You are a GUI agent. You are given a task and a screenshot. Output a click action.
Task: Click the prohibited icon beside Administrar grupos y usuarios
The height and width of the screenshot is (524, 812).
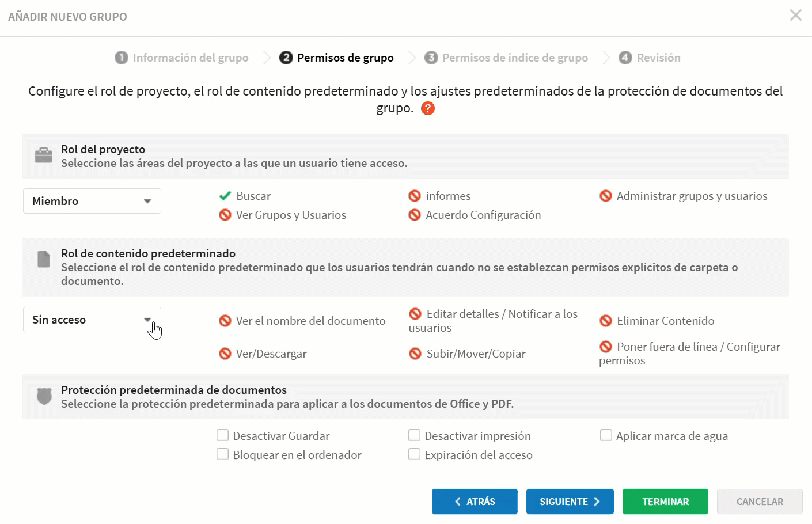(x=605, y=196)
